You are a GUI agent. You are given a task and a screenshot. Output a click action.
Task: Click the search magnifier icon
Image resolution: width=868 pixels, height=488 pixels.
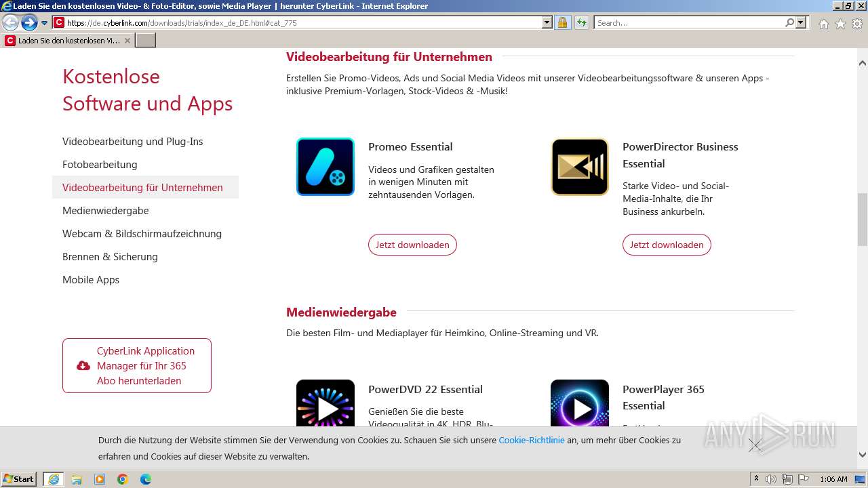click(789, 22)
